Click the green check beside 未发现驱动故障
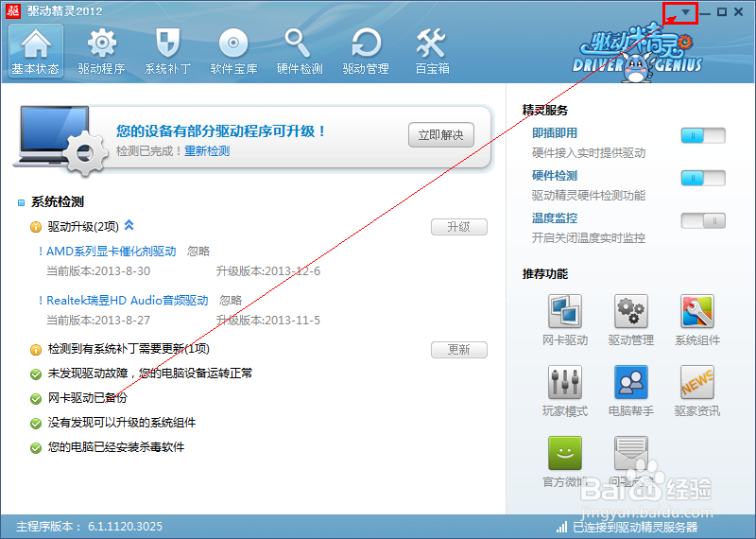756x539 pixels. (36, 374)
